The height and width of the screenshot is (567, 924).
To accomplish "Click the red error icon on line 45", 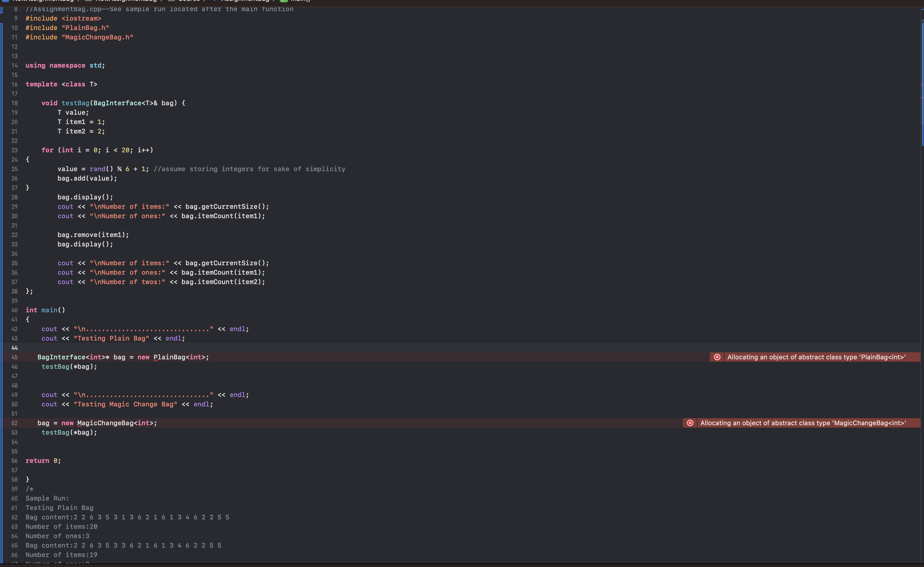I will pyautogui.click(x=717, y=357).
